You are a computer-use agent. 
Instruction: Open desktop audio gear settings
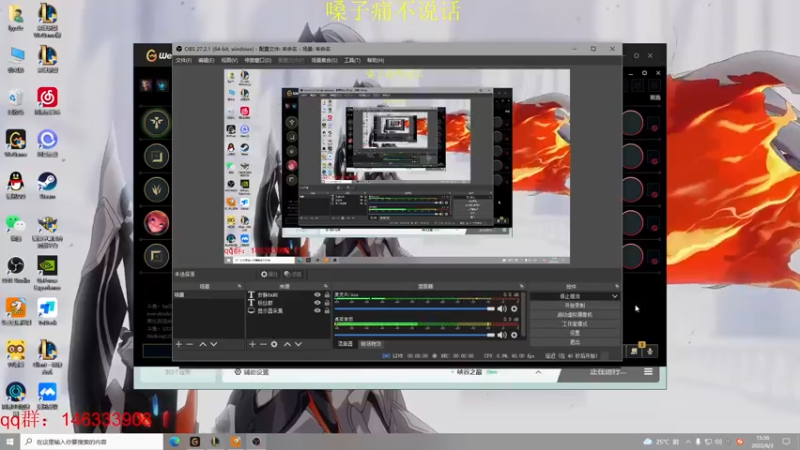coord(514,335)
